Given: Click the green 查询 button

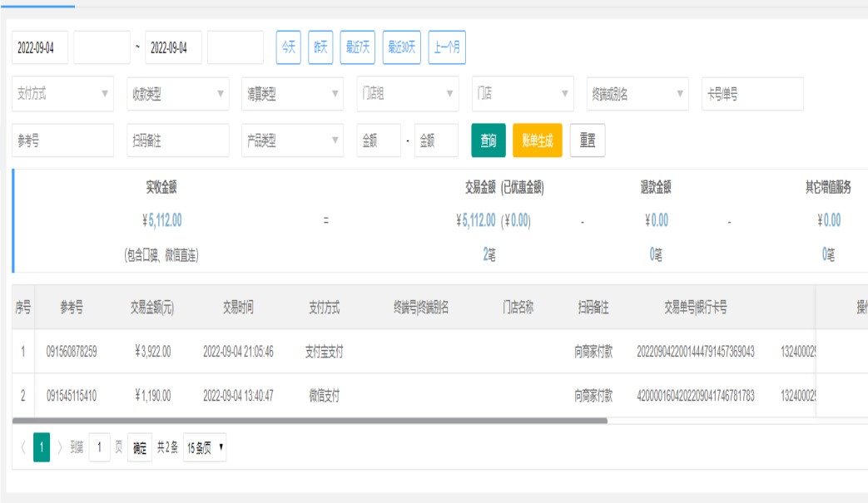Looking at the screenshot, I should coord(489,141).
